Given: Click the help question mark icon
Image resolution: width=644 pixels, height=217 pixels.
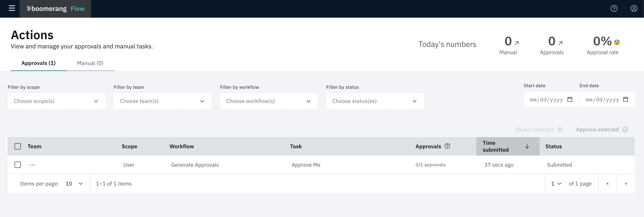Looking at the screenshot, I should 614,8.
